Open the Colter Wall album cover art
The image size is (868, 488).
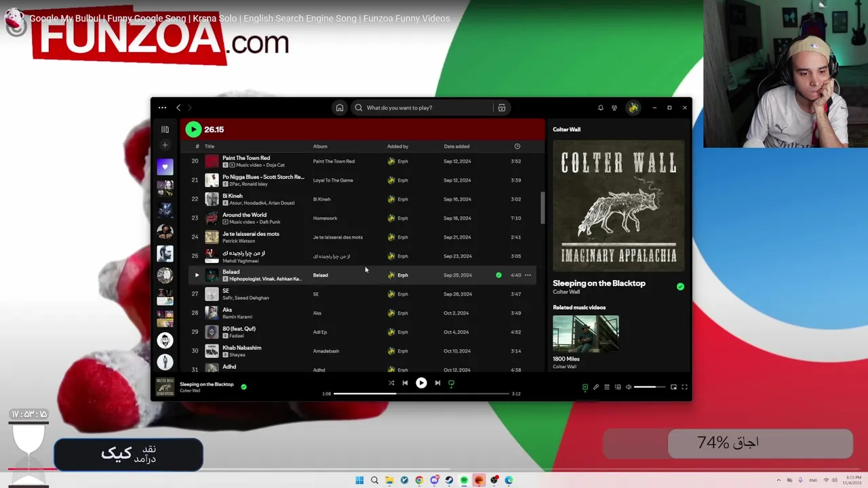618,206
